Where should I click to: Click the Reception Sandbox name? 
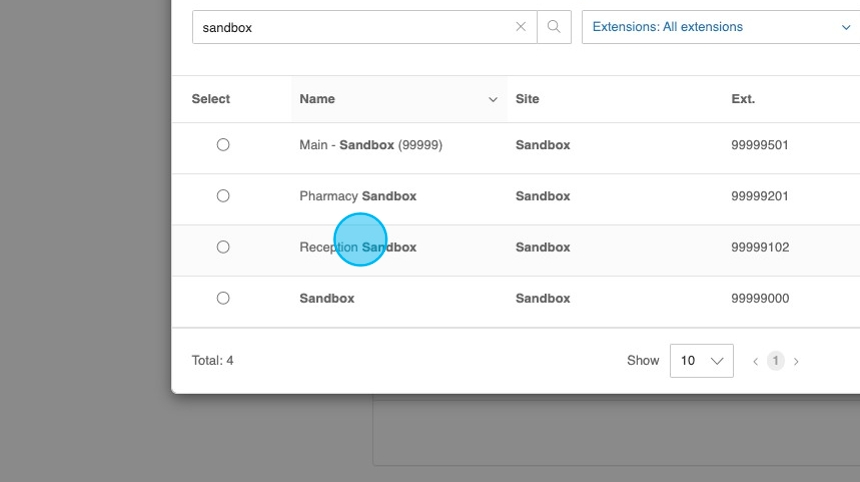click(358, 247)
